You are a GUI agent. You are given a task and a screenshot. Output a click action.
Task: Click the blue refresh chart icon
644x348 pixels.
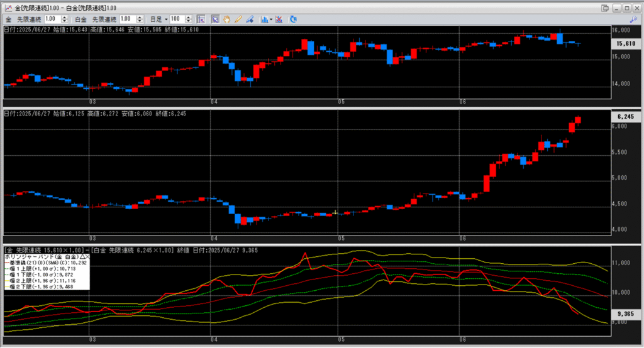292,19
